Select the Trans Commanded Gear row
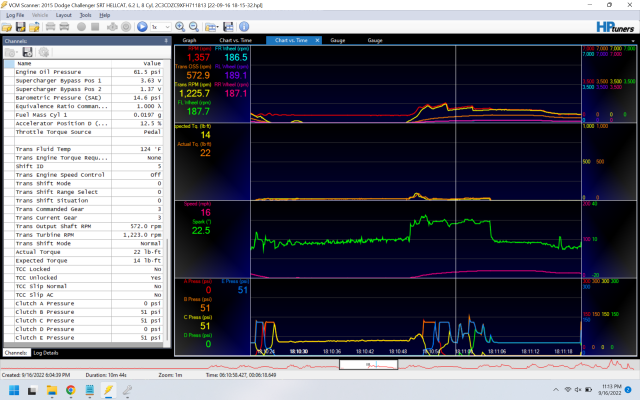This screenshot has height=400, width=640. coord(83,209)
